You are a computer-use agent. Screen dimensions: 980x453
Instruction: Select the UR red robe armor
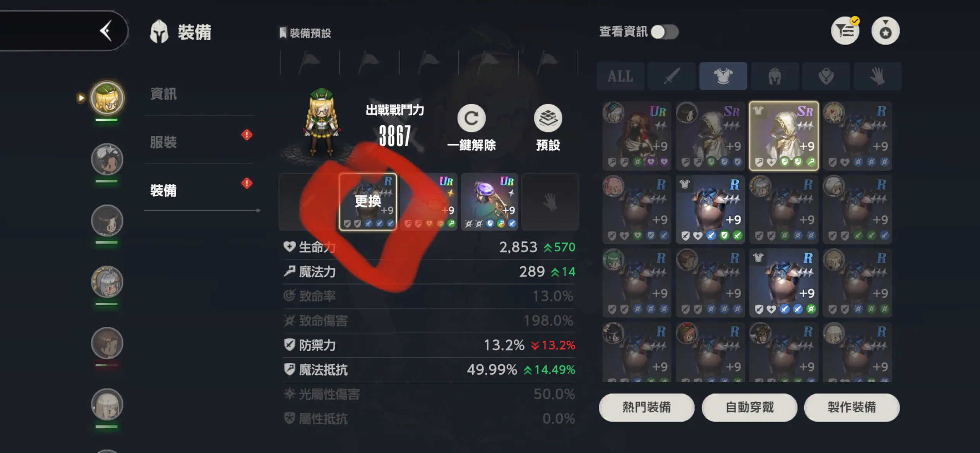(637, 136)
